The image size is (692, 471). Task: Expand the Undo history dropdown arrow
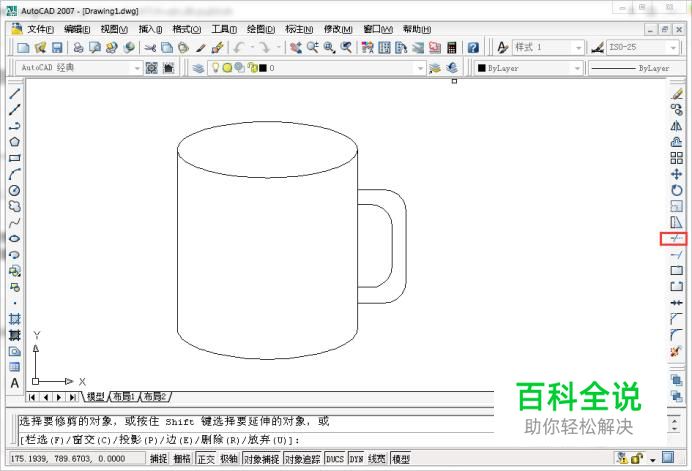[x=252, y=47]
